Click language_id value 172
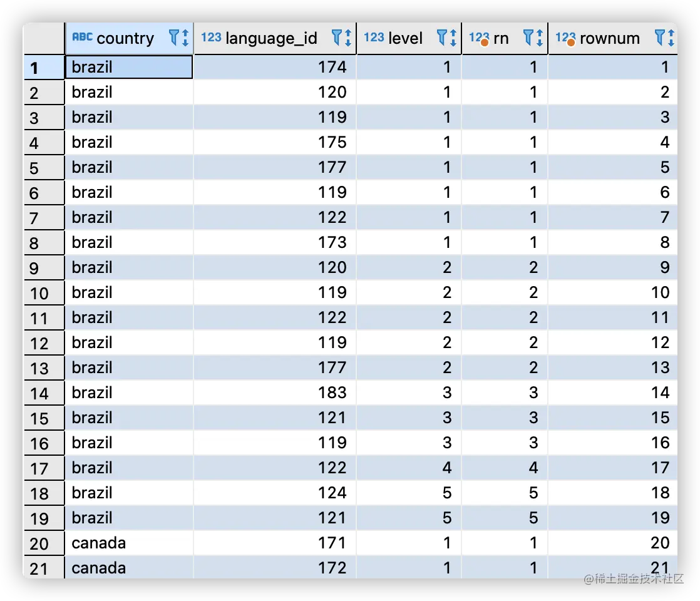700x601 pixels. tap(332, 568)
